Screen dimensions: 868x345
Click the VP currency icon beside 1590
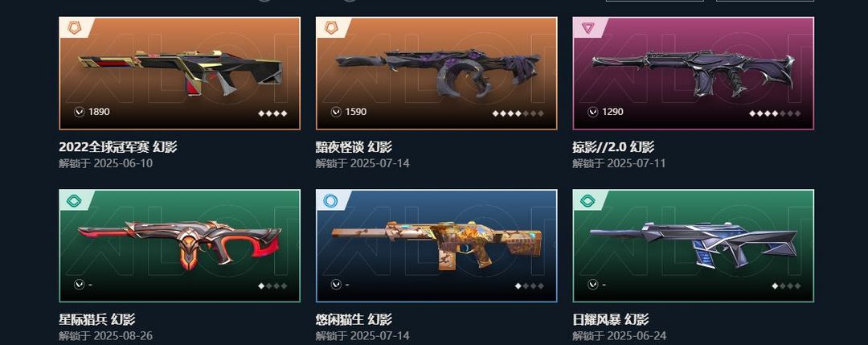336,112
